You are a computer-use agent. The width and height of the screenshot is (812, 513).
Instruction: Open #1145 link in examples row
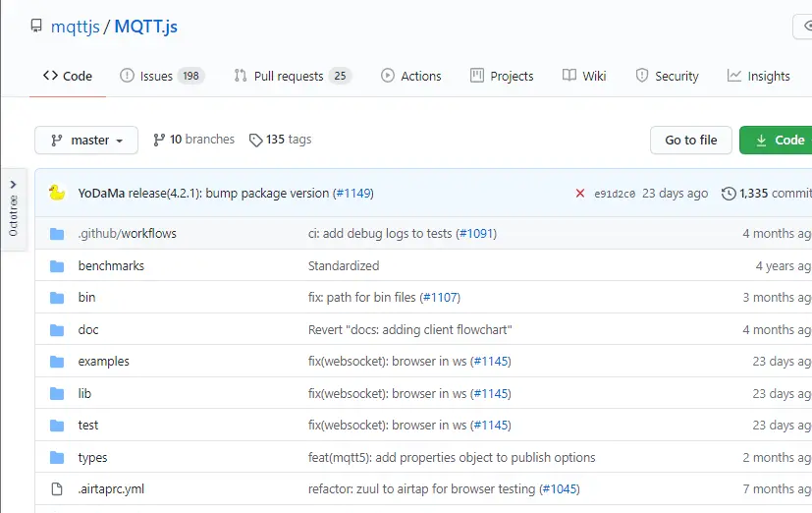point(491,362)
